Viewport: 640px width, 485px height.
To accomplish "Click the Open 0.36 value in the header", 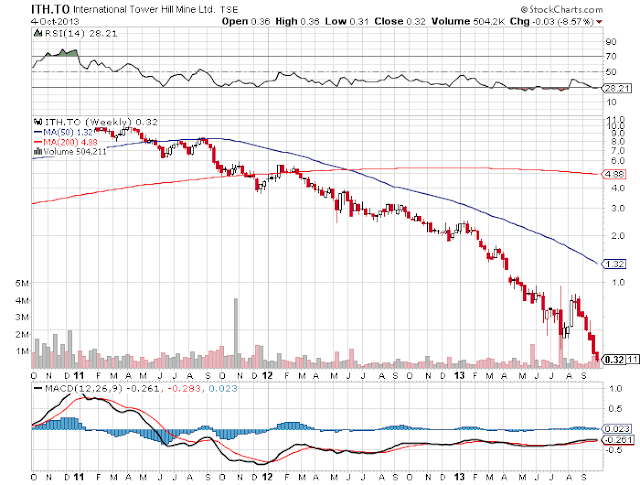I will (246, 21).
